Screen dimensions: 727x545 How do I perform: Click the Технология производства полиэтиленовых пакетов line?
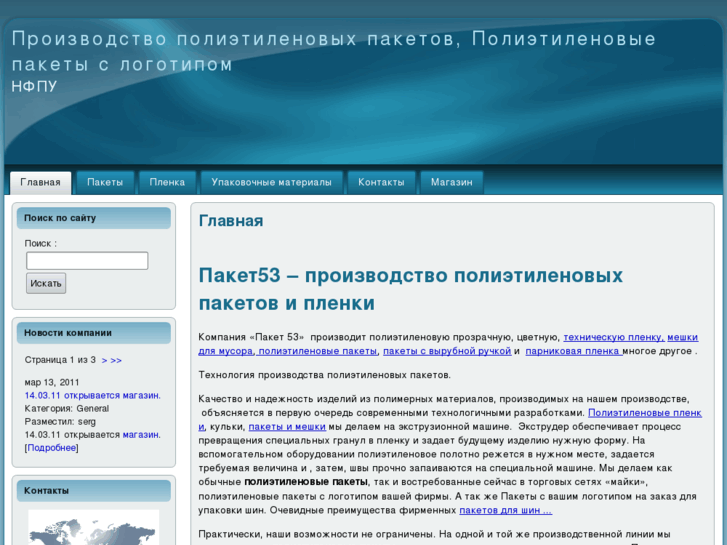point(325,375)
